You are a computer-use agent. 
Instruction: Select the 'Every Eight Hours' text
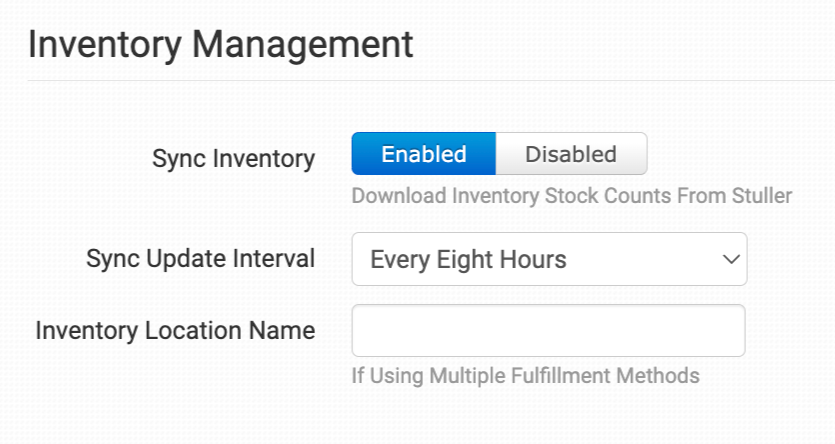(468, 260)
